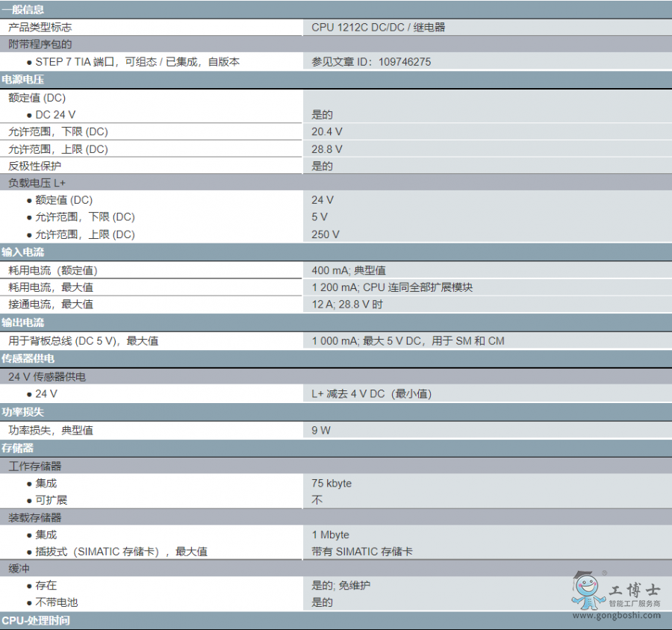The image size is (672, 630).
Task: Select the 负载电压 L+ subheading
Action: coord(37,183)
